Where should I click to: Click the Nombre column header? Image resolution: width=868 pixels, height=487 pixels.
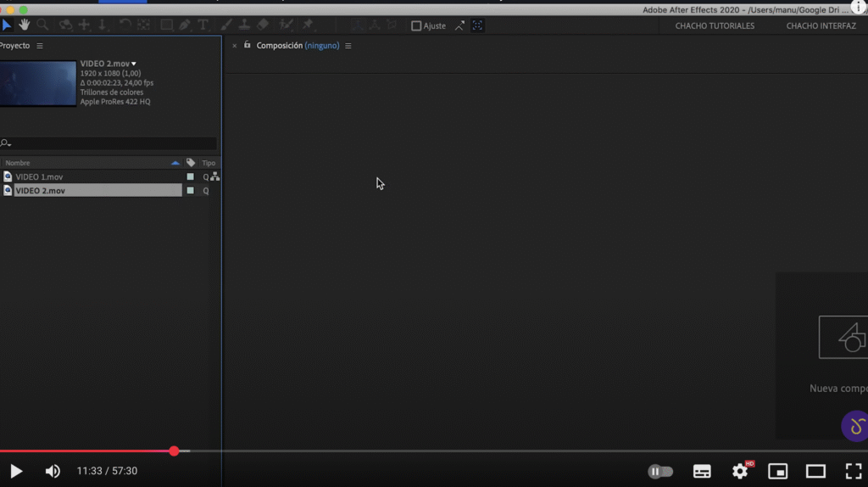click(x=18, y=163)
